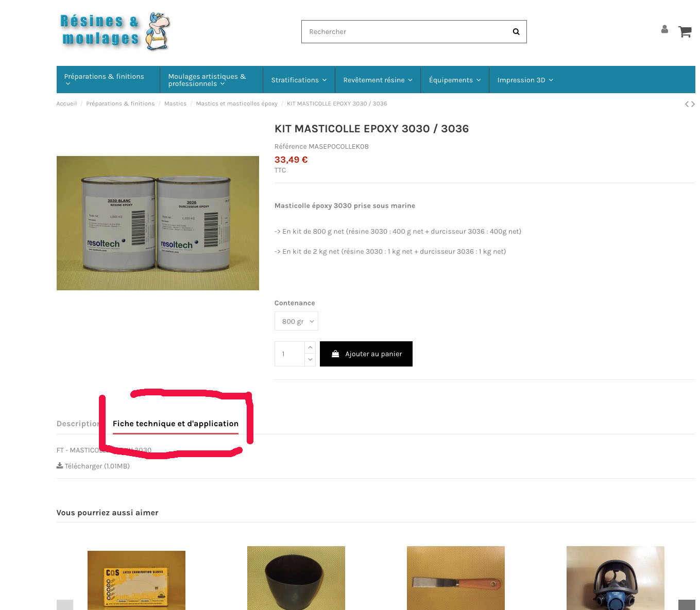
Task: Open the resoltech cans product image
Action: pyautogui.click(x=158, y=223)
